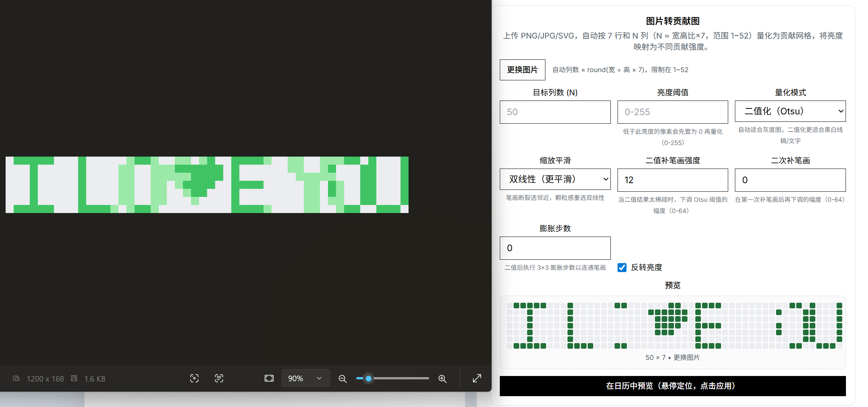
Task: Click the zoom slider handle
Action: [x=369, y=378]
